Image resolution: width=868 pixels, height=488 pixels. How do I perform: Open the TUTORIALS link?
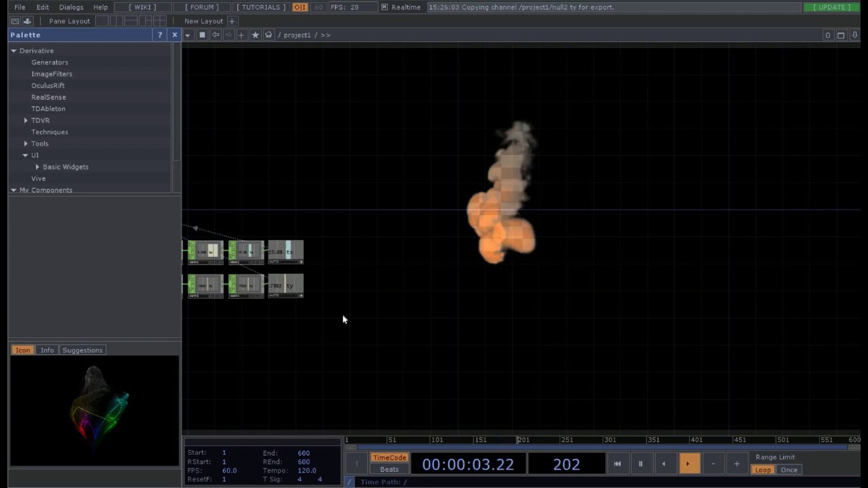pos(261,7)
